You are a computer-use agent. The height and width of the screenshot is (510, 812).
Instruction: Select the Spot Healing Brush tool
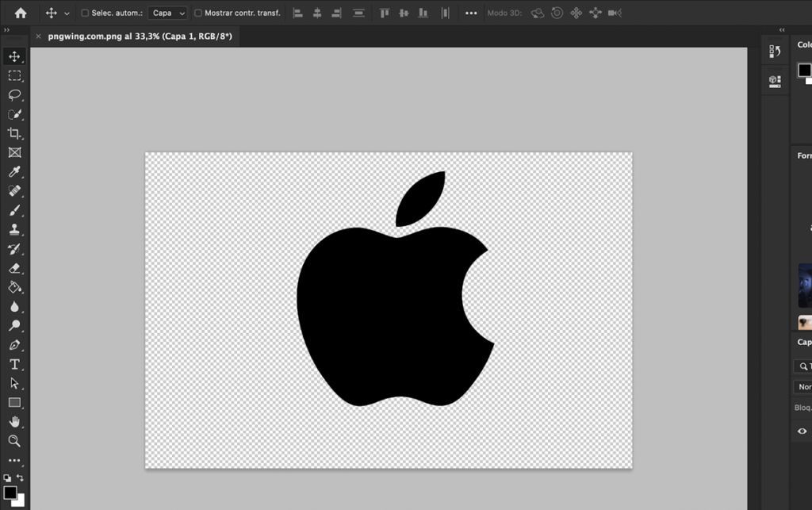click(x=14, y=190)
